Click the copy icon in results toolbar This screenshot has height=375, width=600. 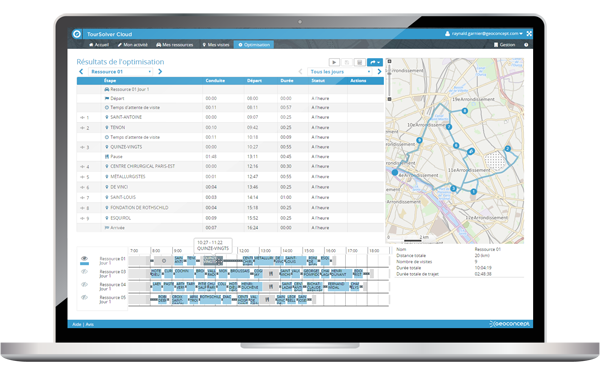[x=347, y=62]
